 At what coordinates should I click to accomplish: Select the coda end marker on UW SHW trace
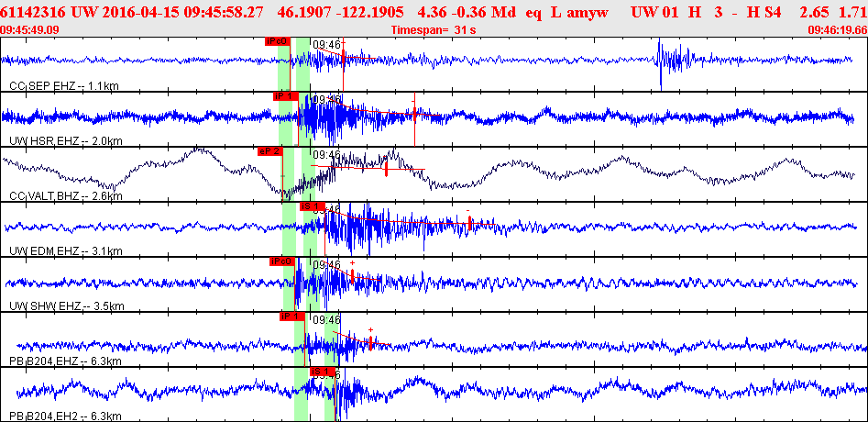(352, 275)
